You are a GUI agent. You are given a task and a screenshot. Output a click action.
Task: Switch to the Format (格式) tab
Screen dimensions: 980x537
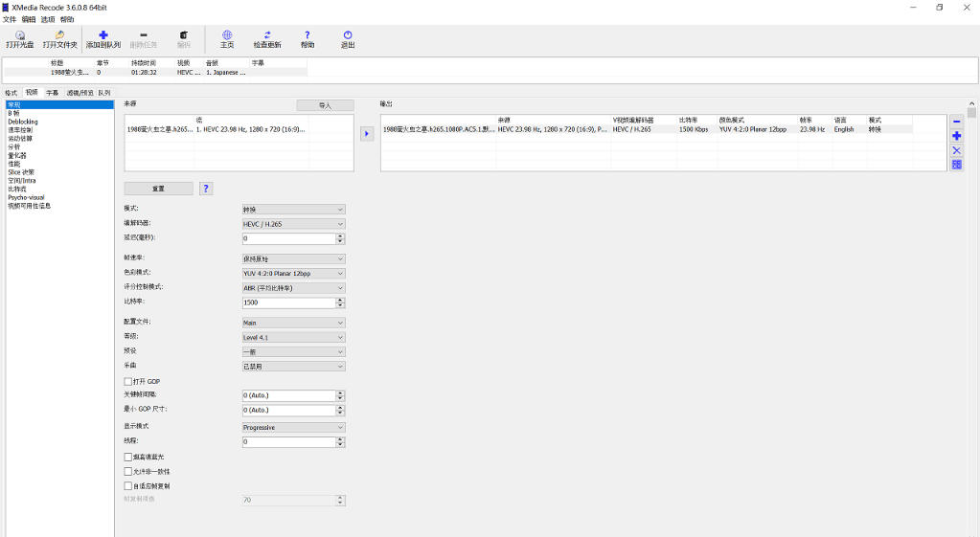click(x=11, y=93)
